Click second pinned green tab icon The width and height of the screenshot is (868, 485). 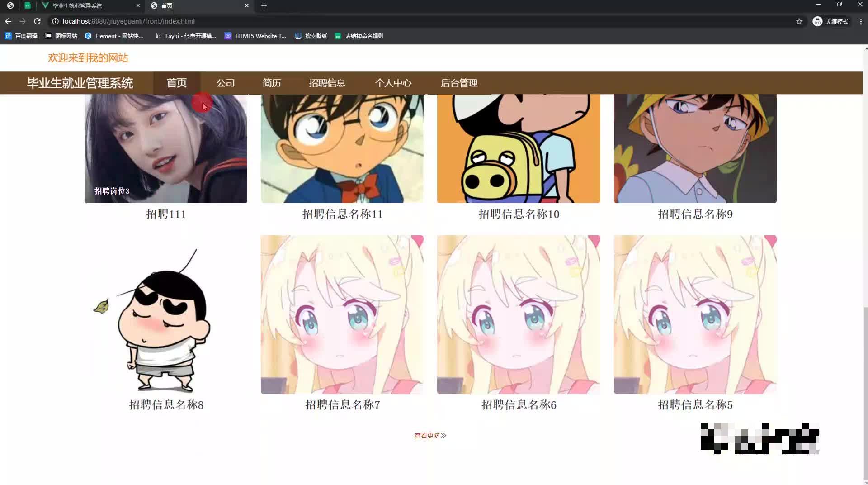pos(28,5)
